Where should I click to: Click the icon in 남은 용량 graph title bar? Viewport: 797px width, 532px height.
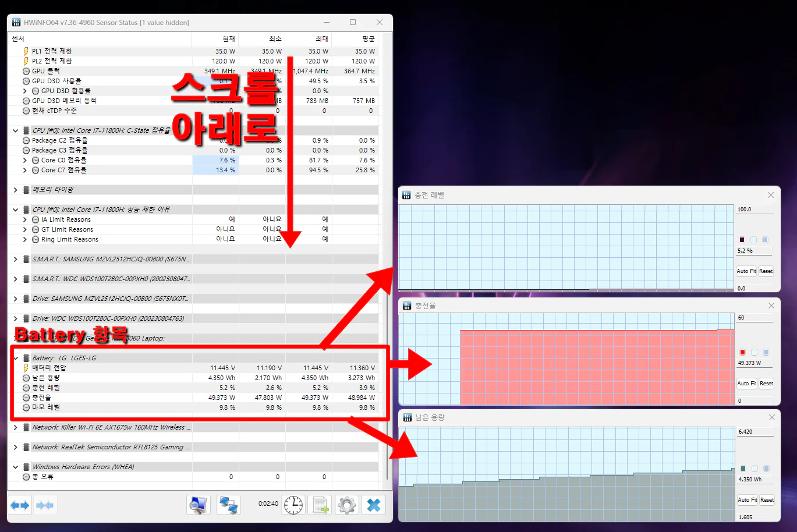tap(408, 417)
